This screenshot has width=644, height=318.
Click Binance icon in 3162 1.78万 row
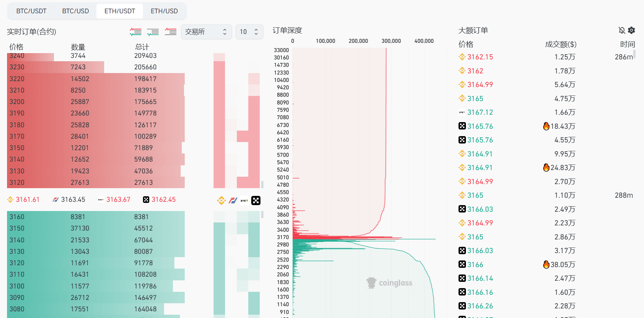(x=462, y=71)
